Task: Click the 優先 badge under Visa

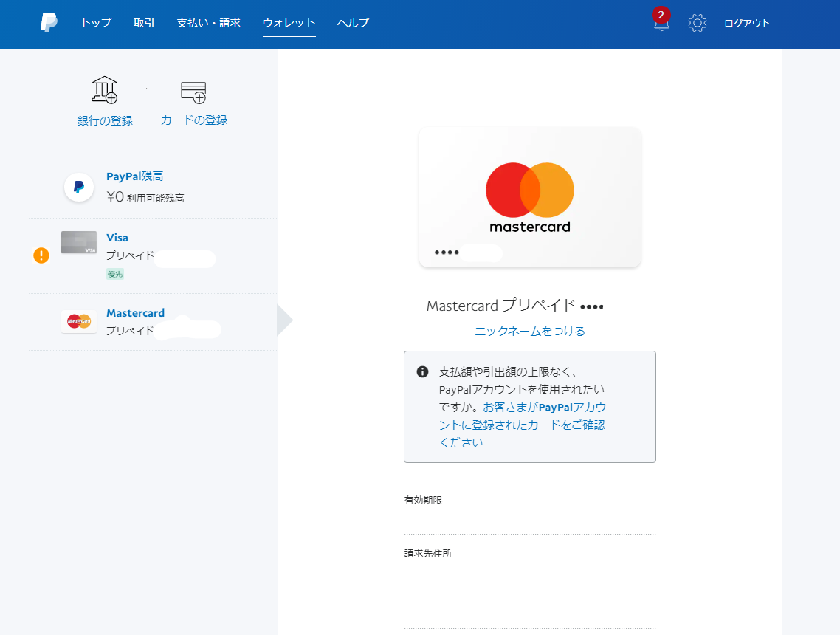Action: [115, 275]
